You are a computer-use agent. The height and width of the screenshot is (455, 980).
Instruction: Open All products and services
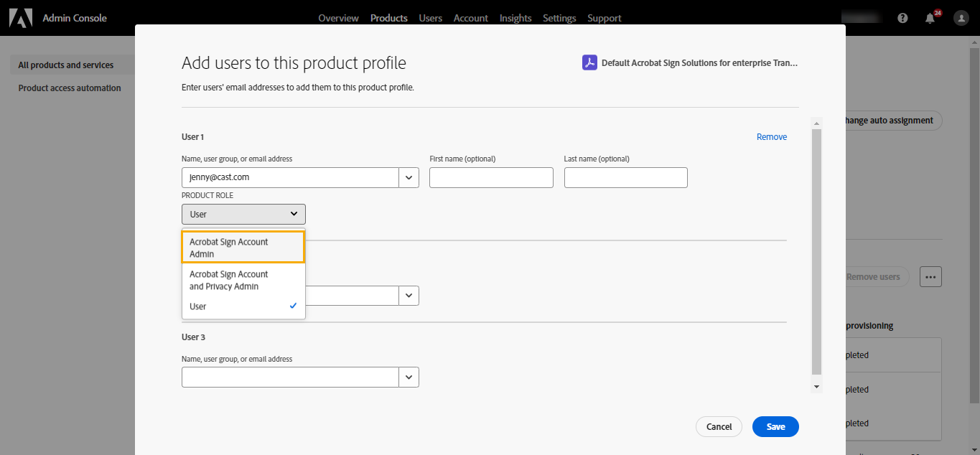click(66, 65)
